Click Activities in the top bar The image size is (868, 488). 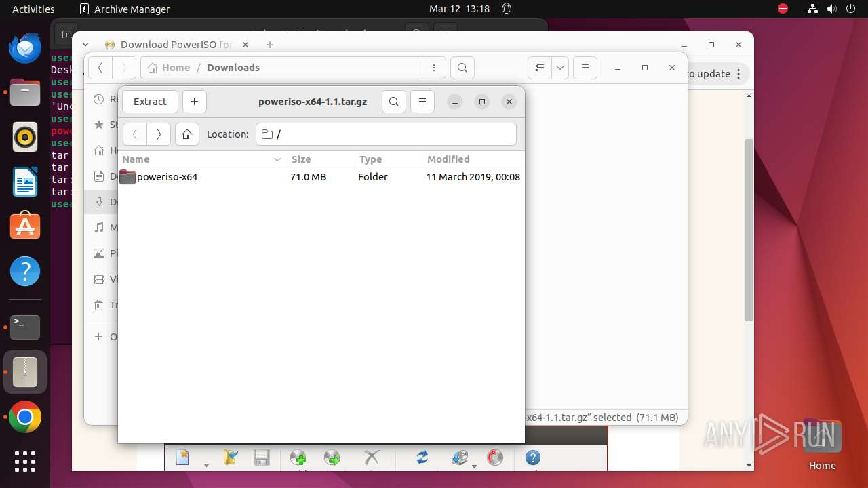pyautogui.click(x=33, y=9)
